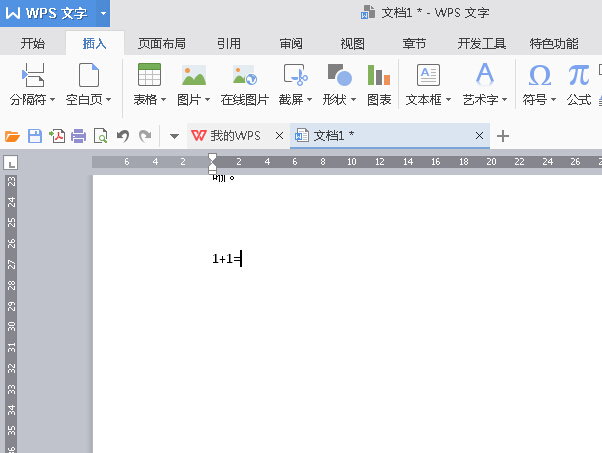Image resolution: width=602 pixels, height=453 pixels.
Task: Click the open folder icon
Action: (x=13, y=136)
